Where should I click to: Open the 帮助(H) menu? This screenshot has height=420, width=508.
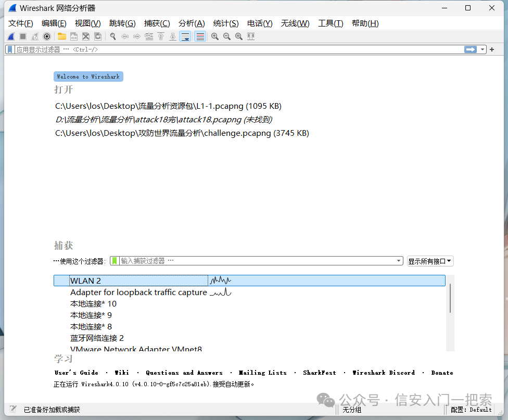[x=365, y=23]
